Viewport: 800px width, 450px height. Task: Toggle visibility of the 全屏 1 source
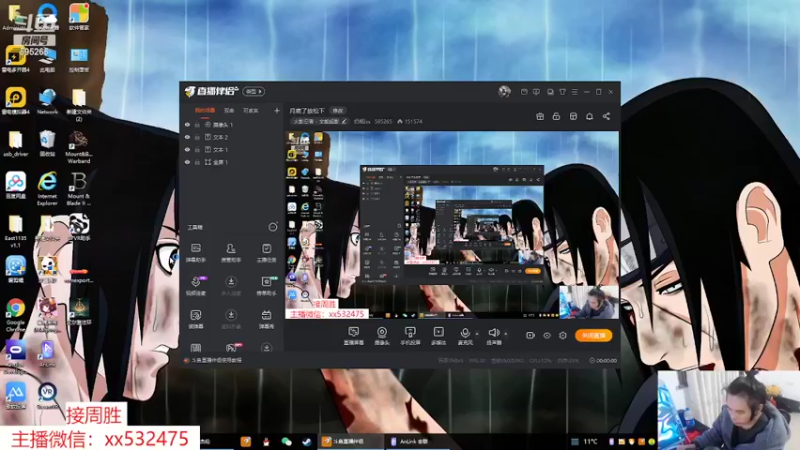pyautogui.click(x=187, y=162)
